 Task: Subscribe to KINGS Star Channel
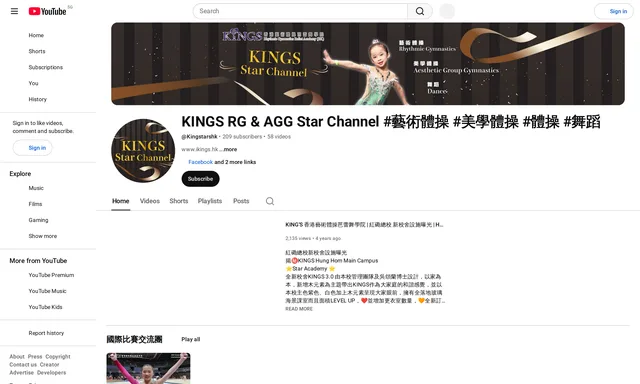[200, 179]
